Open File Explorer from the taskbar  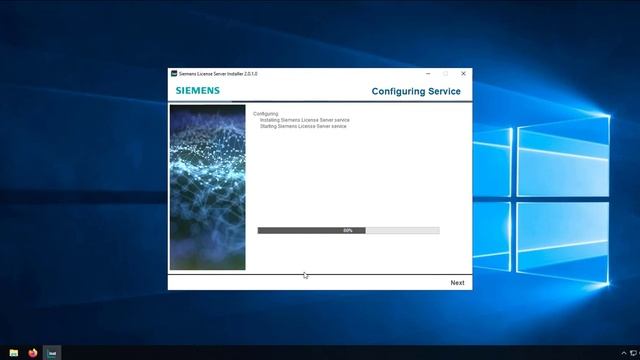coord(14,353)
